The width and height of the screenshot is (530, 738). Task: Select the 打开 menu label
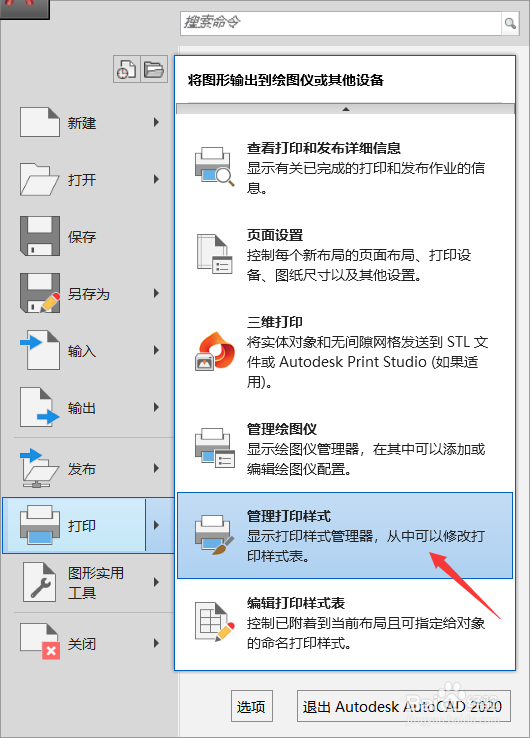(x=82, y=180)
